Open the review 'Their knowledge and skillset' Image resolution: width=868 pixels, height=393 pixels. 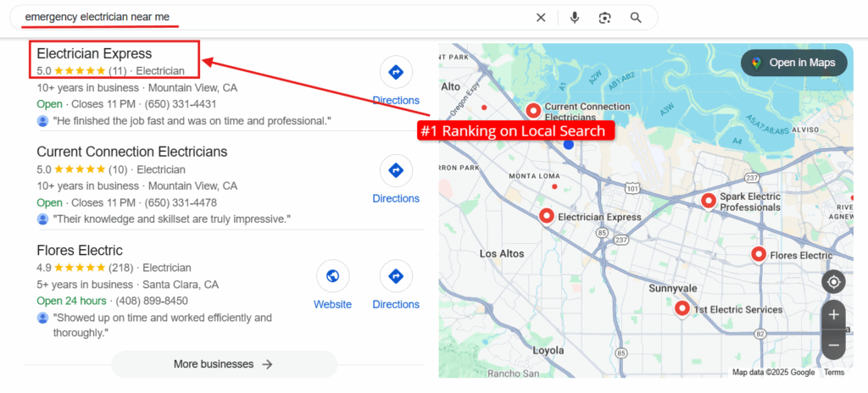pyautogui.click(x=171, y=219)
